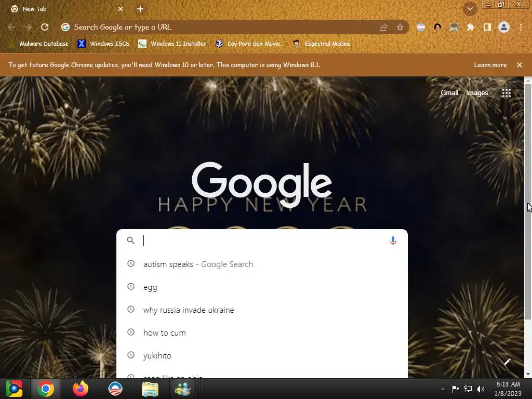The height and width of the screenshot is (399, 532).
Task: Click scrollbar down arrow
Action: pyautogui.click(x=528, y=374)
